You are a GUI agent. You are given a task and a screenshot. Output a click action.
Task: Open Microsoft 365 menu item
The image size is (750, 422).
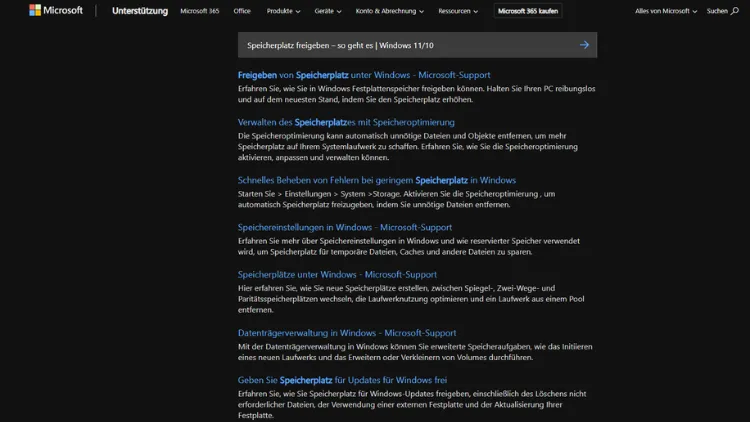[199, 11]
